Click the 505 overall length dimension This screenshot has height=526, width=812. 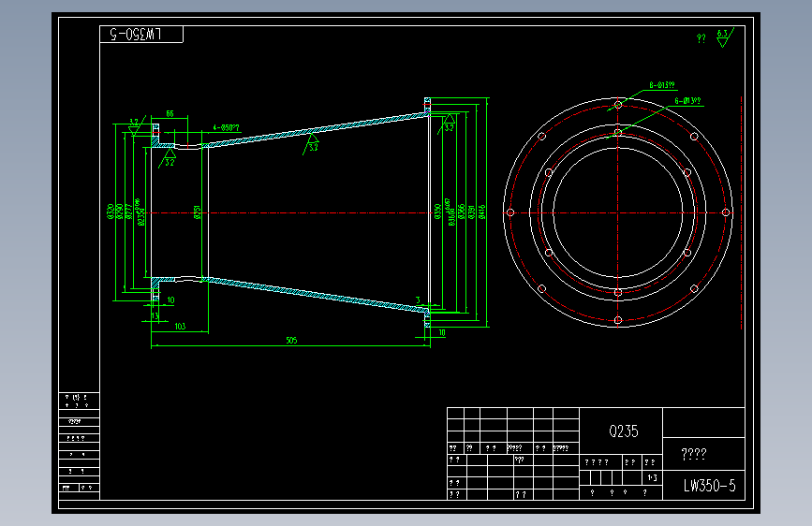pos(291,340)
